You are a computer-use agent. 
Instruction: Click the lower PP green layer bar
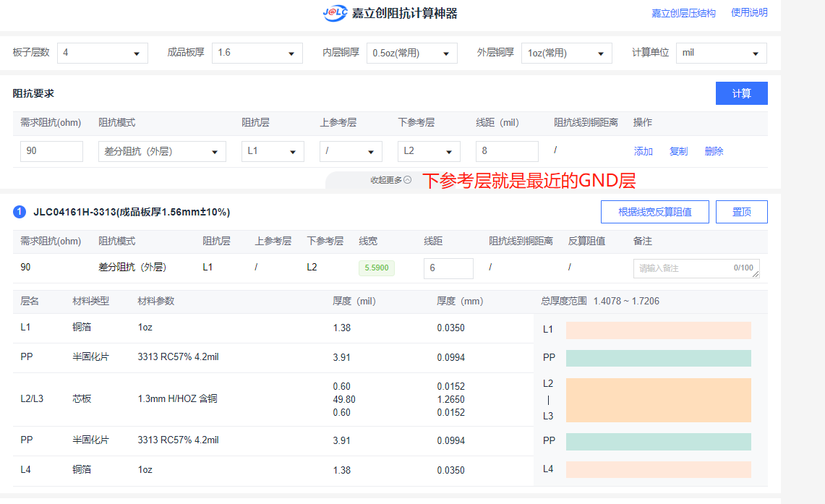pos(658,441)
